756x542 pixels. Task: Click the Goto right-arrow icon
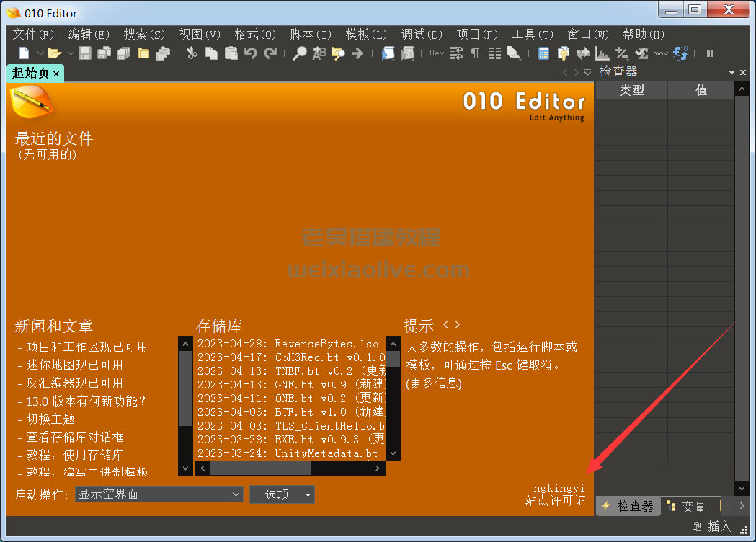pyautogui.click(x=357, y=53)
